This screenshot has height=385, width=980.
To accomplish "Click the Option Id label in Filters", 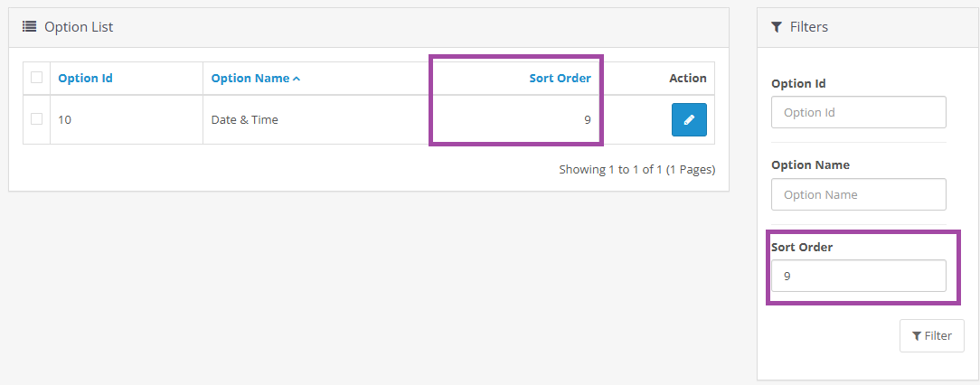I will pyautogui.click(x=798, y=83).
